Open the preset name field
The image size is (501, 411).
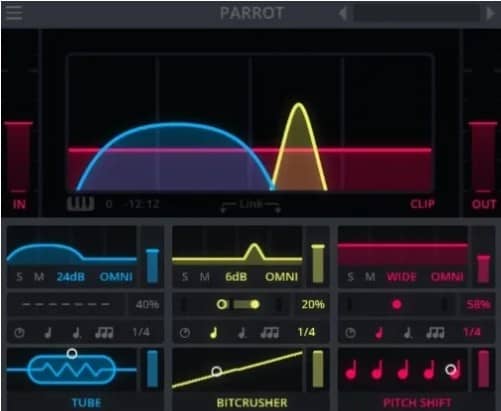417,14
